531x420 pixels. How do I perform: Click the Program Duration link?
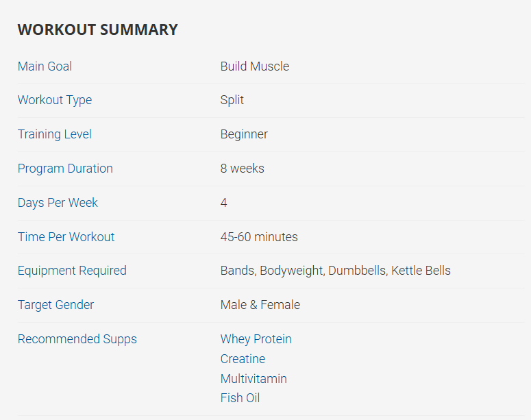[65, 169]
